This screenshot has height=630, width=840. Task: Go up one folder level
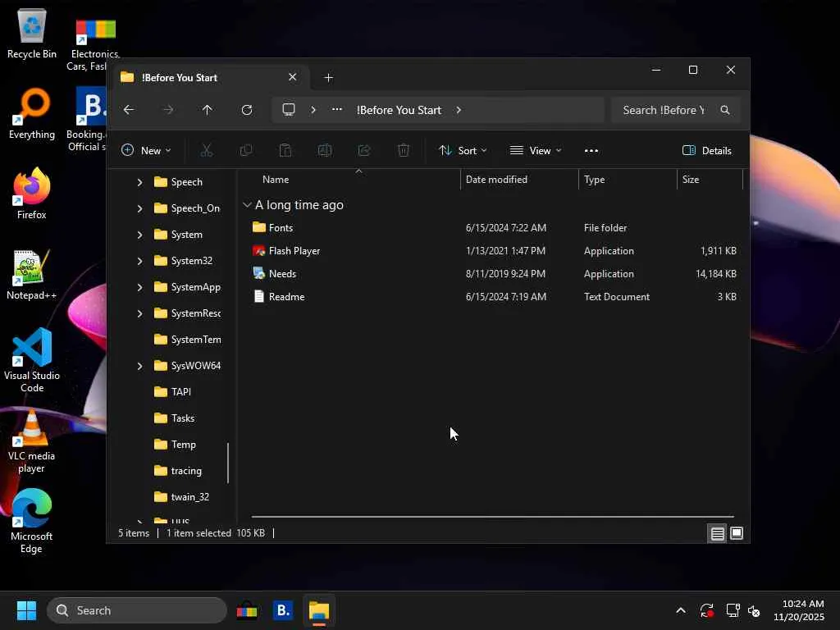tap(208, 110)
